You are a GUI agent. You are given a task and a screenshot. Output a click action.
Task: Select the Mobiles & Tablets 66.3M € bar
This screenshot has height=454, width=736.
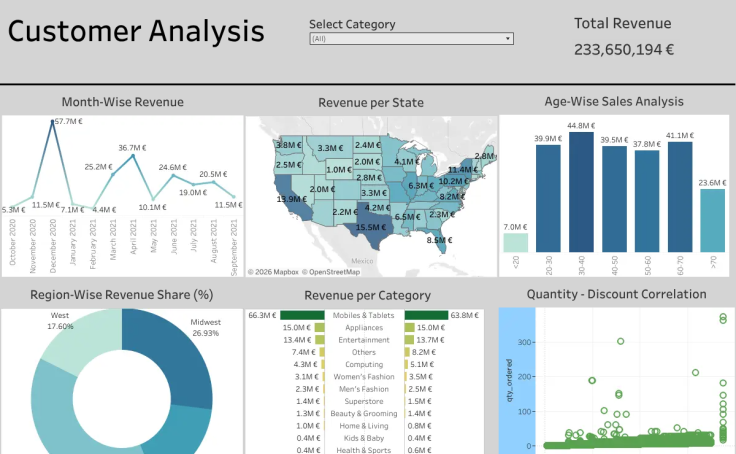coord(302,315)
